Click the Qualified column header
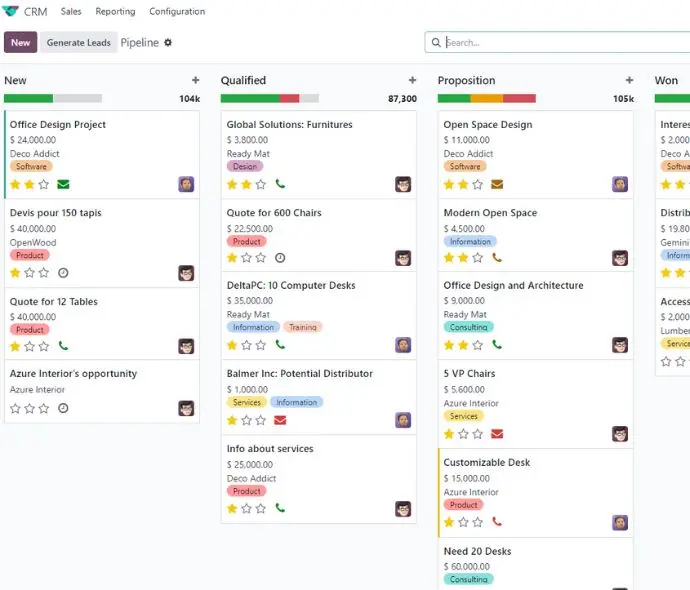Screen dimensions: 690x590 [243, 81]
